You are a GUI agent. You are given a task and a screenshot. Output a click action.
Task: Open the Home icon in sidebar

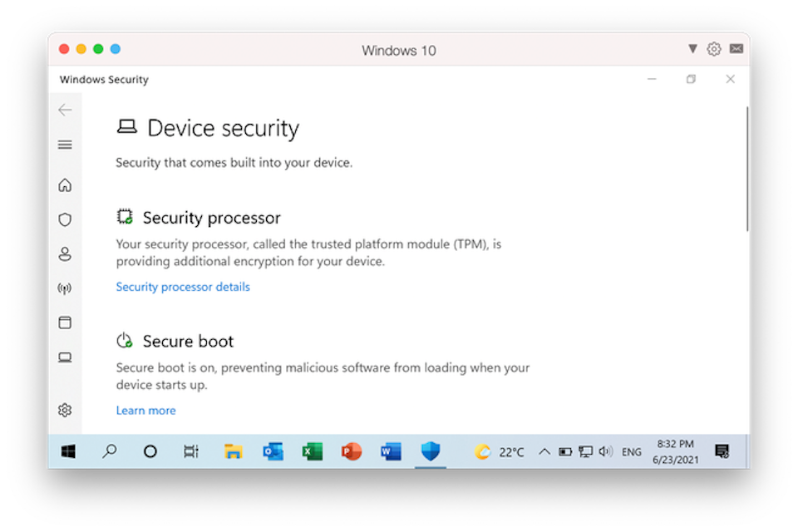click(65, 185)
